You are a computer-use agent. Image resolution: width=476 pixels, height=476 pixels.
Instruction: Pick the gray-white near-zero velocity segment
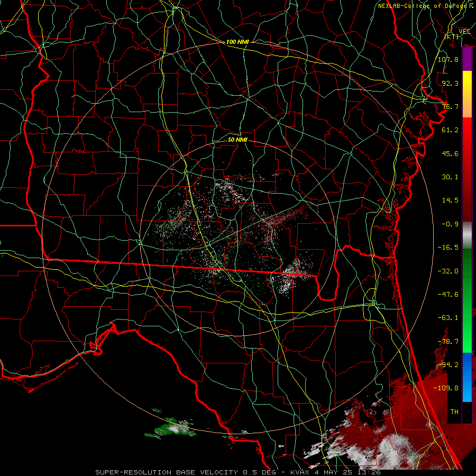tap(467, 235)
